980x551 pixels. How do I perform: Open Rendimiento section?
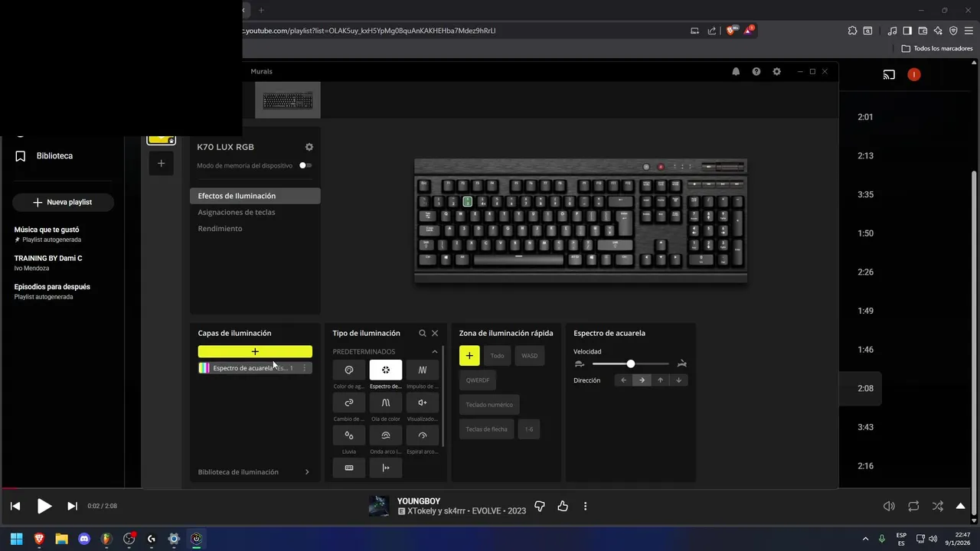(x=220, y=229)
